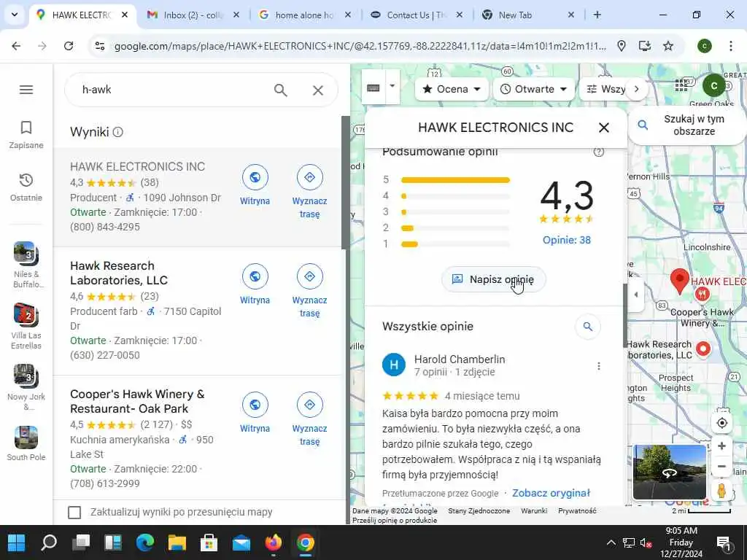Open Chrome three-dot menu

(x=730, y=46)
